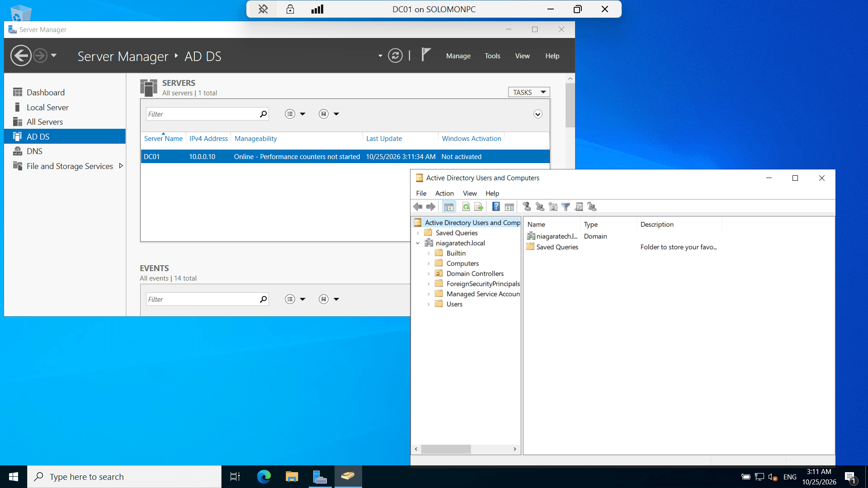
Task: Expand File and Storage Services arrow
Action: [121, 166]
